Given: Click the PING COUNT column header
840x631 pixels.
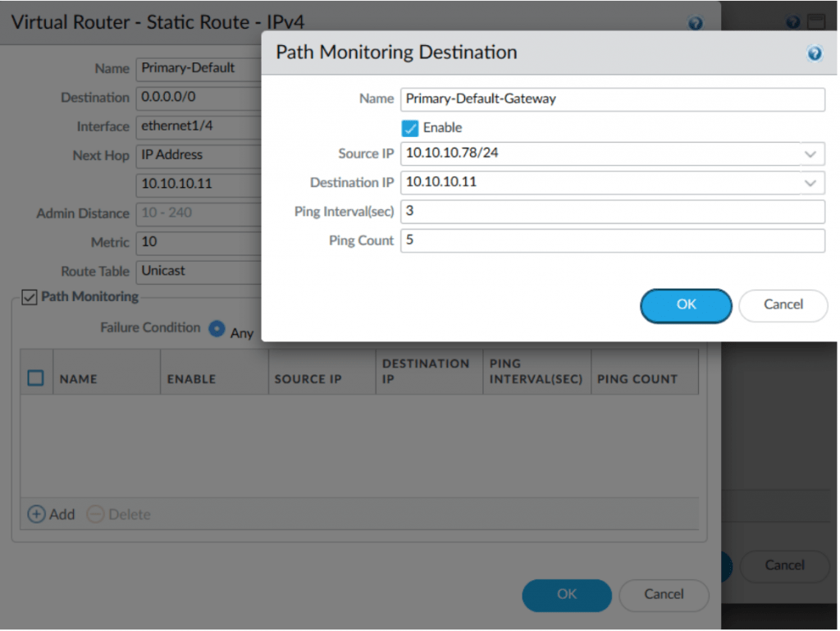Looking at the screenshot, I should coord(645,372).
